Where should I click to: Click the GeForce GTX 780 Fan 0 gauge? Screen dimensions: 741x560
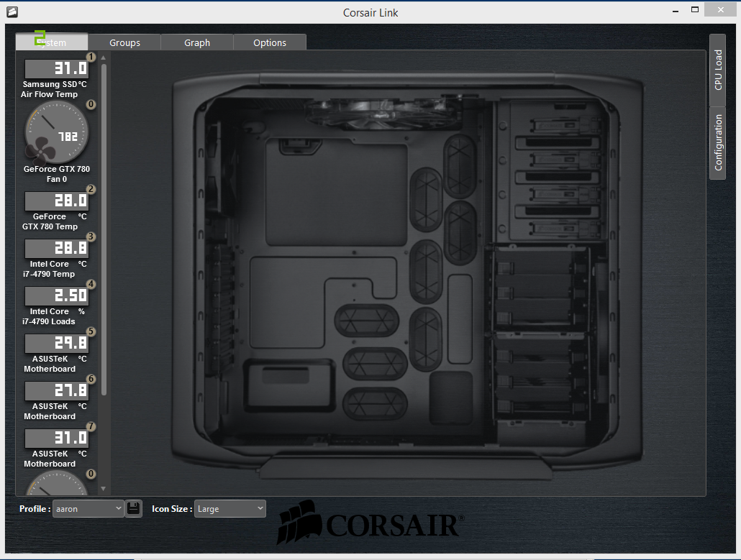click(56, 133)
